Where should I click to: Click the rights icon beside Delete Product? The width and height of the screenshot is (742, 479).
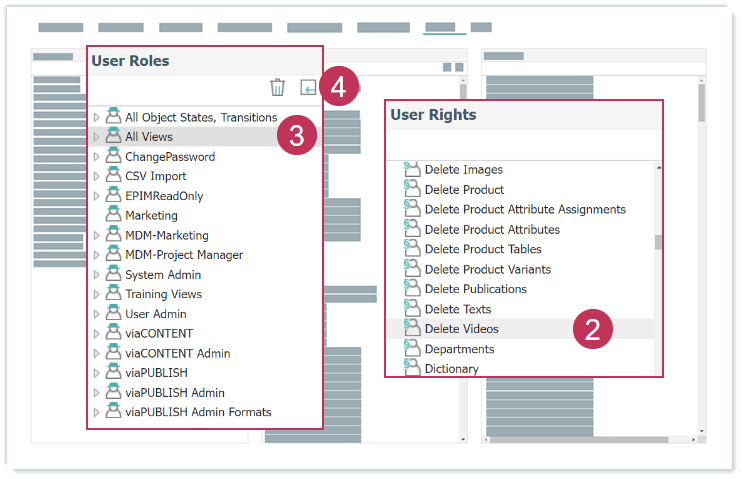(x=412, y=190)
